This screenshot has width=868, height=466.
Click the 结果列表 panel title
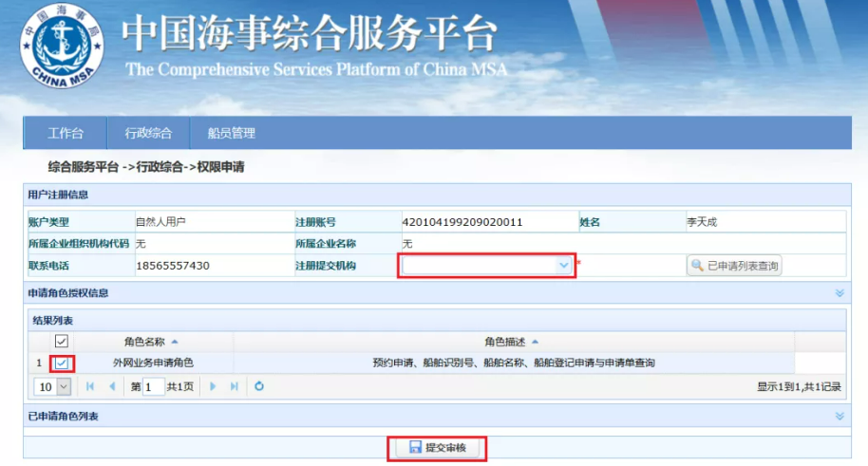[x=52, y=321]
